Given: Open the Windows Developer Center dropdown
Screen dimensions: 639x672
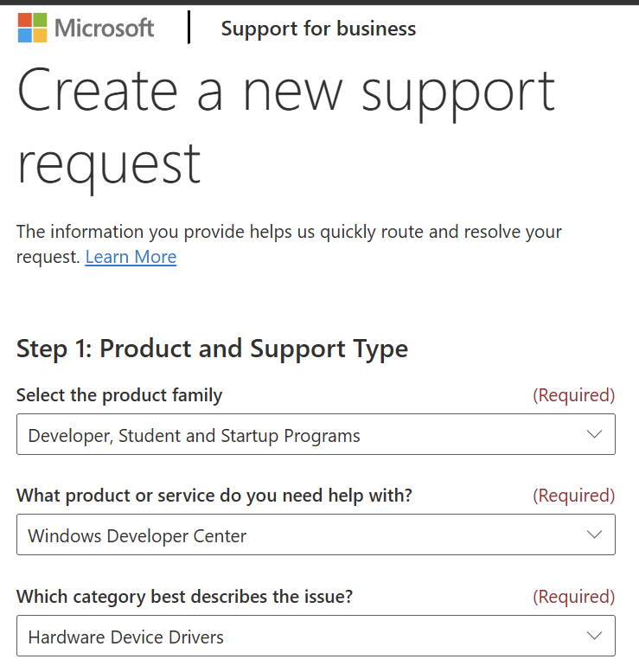Looking at the screenshot, I should 316,534.
